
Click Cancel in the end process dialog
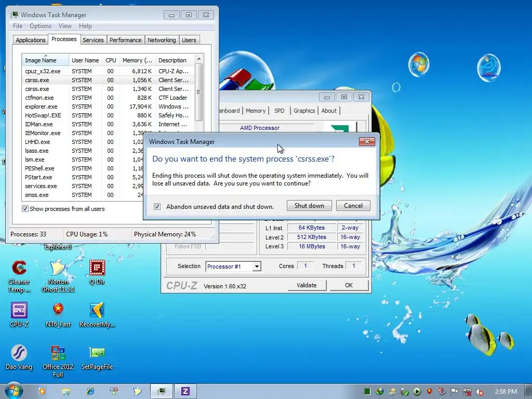point(353,206)
